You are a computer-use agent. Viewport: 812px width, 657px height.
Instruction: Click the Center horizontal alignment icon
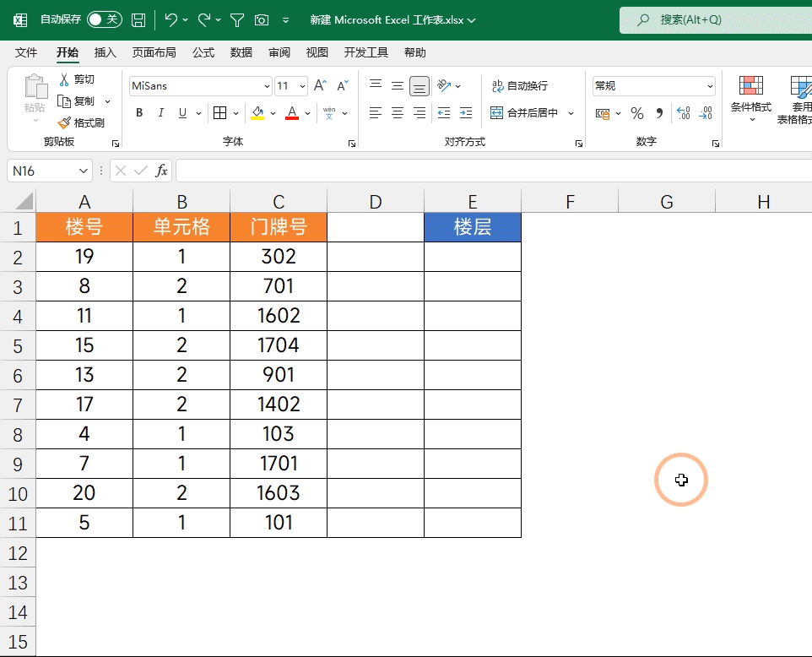pos(398,113)
